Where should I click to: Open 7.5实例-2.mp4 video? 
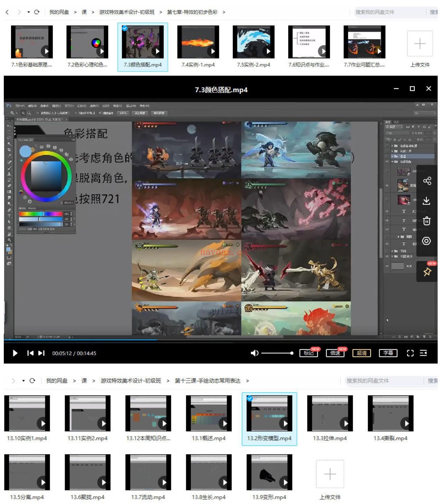(254, 42)
